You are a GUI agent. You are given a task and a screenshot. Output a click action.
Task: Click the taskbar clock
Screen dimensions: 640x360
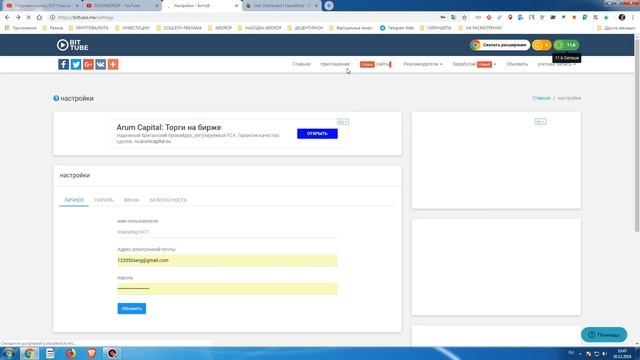[x=622, y=353]
